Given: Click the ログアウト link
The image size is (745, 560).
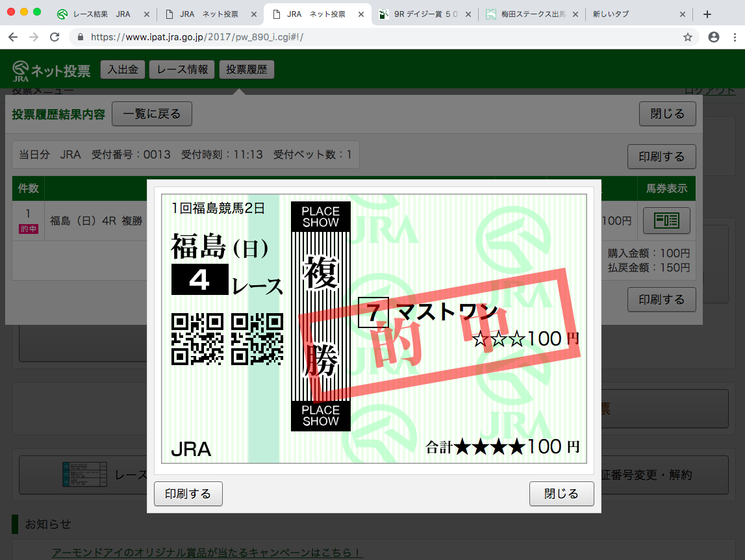Looking at the screenshot, I should (710, 90).
